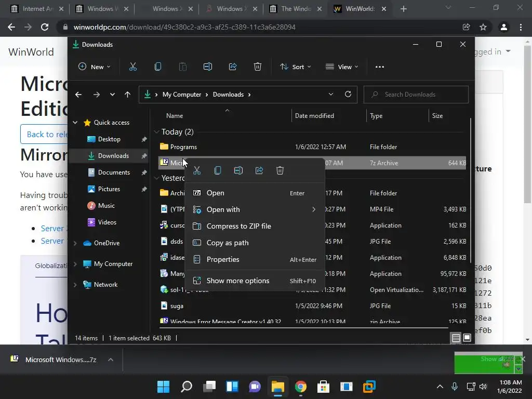Open a new Chrome tab
This screenshot has width=532, height=399.
[403, 9]
